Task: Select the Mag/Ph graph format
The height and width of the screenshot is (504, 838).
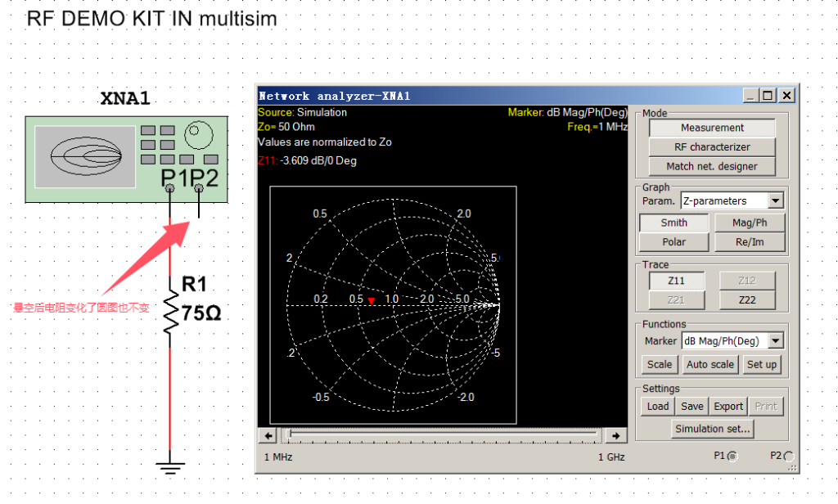Action: tap(750, 223)
